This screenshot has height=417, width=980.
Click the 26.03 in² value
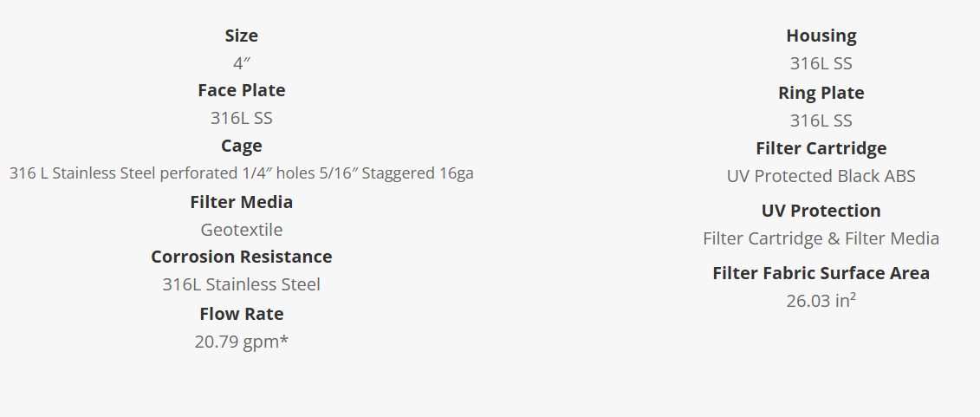click(x=821, y=301)
